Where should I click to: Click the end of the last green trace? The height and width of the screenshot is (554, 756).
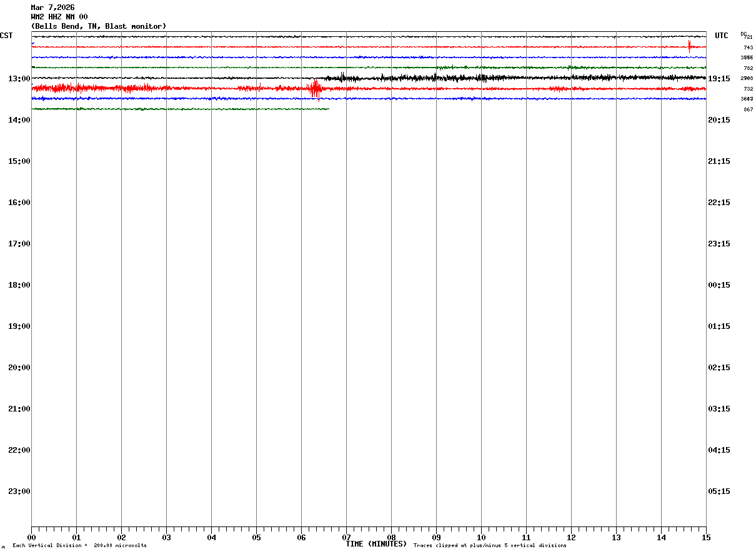[x=328, y=109]
